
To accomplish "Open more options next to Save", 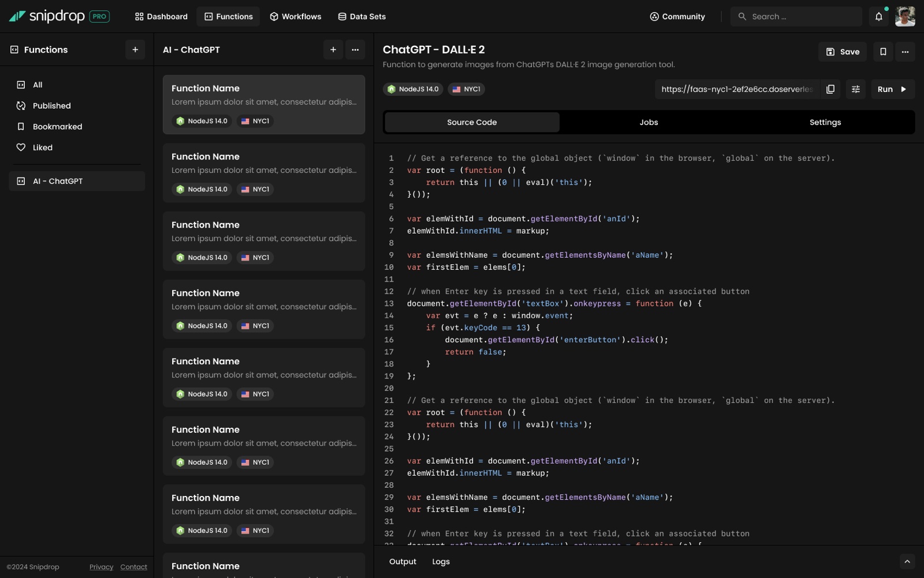I will (905, 52).
